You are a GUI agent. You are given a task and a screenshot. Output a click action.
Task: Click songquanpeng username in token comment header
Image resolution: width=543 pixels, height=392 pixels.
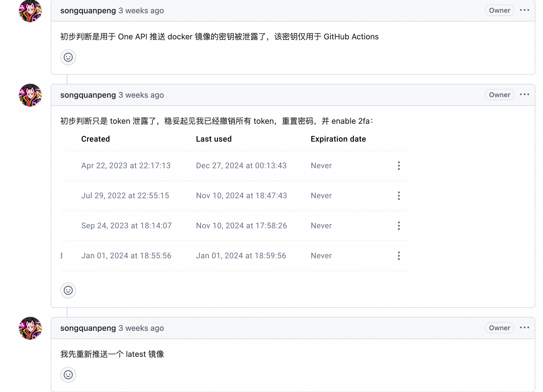[88, 95]
